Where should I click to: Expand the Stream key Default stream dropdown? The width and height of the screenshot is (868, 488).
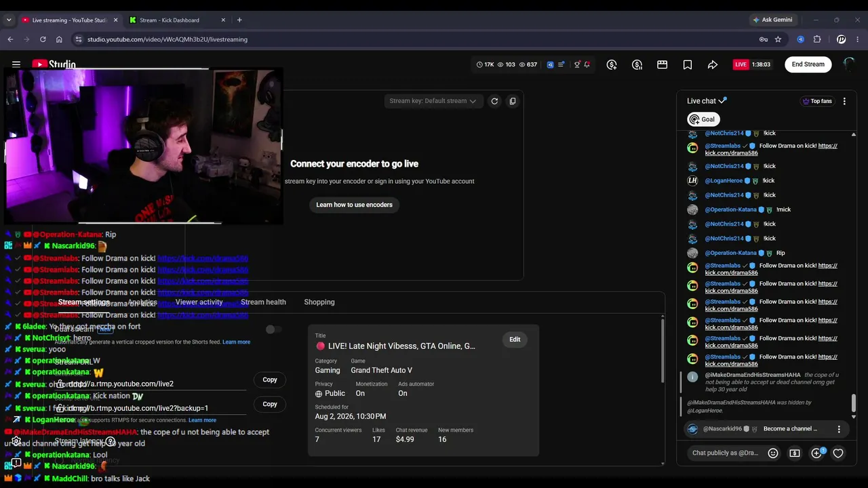coord(433,101)
